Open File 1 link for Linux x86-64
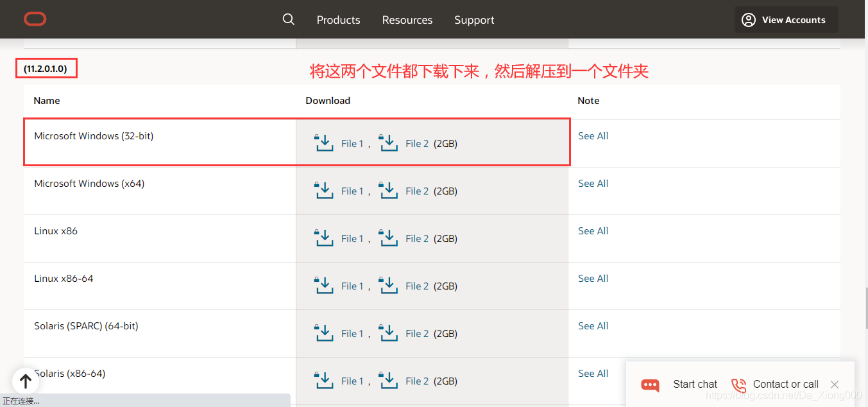Image resolution: width=868 pixels, height=407 pixels. point(352,286)
